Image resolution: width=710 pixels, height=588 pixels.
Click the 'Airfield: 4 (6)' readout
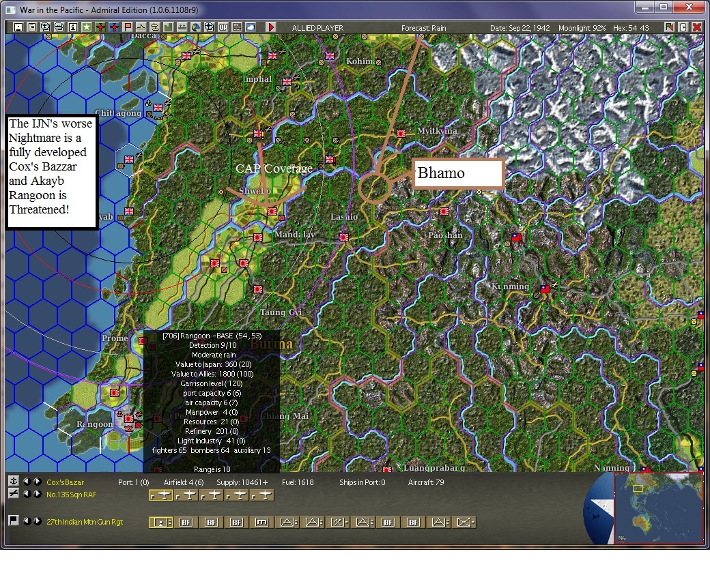pos(184,482)
